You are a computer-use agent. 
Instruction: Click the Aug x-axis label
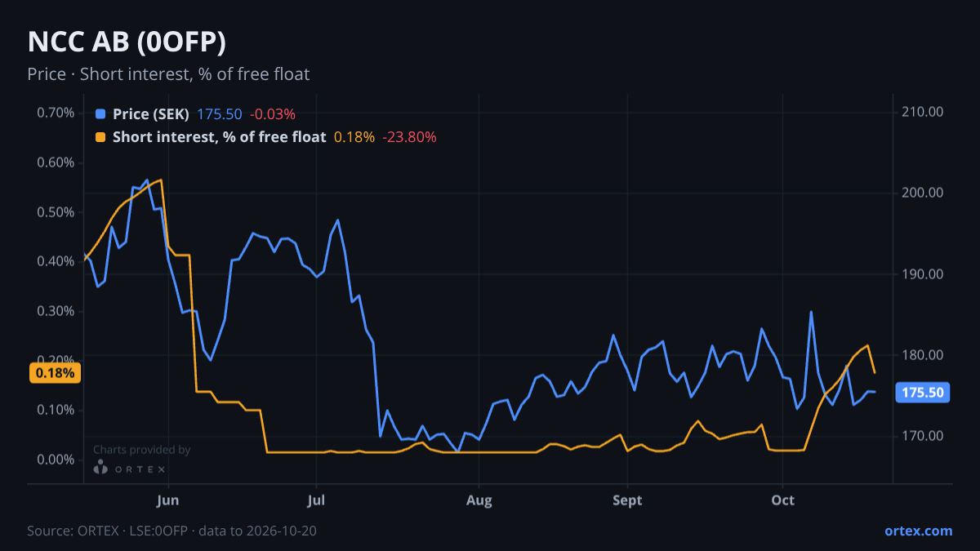(x=479, y=500)
